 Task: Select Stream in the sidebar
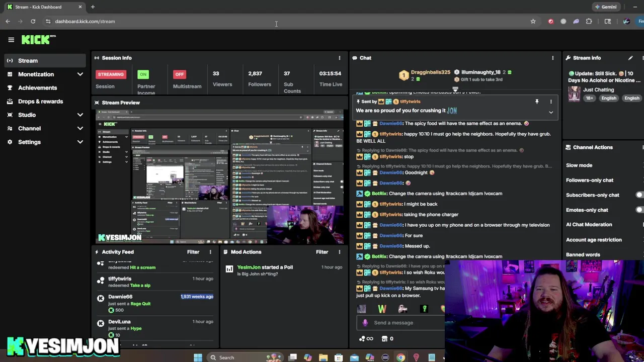point(44,61)
